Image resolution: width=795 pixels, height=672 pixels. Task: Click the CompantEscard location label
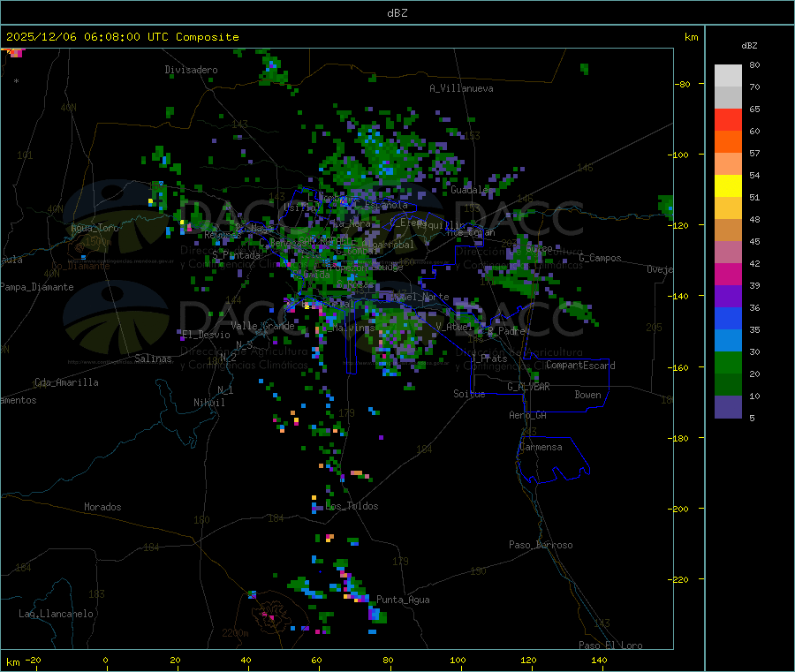pyautogui.click(x=580, y=366)
